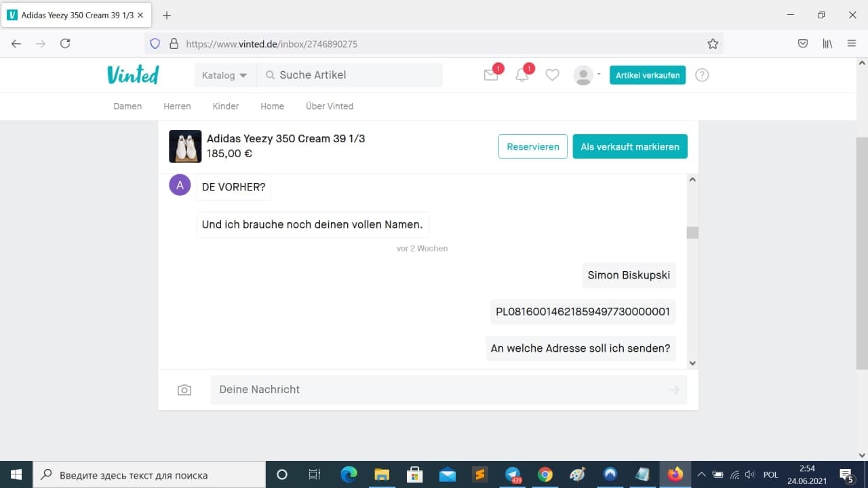Open Task View in taskbar
This screenshot has height=488, width=868.
tap(315, 474)
